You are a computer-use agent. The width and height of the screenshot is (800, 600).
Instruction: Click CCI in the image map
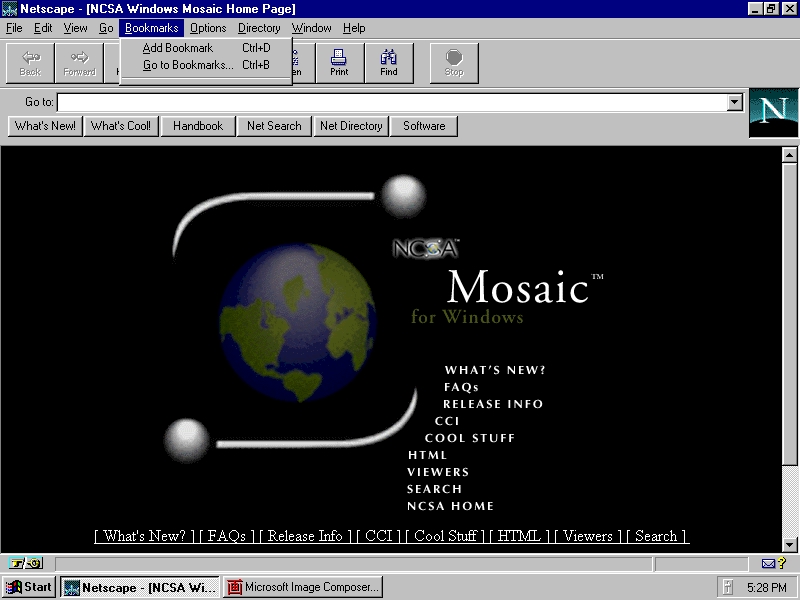pyautogui.click(x=447, y=421)
